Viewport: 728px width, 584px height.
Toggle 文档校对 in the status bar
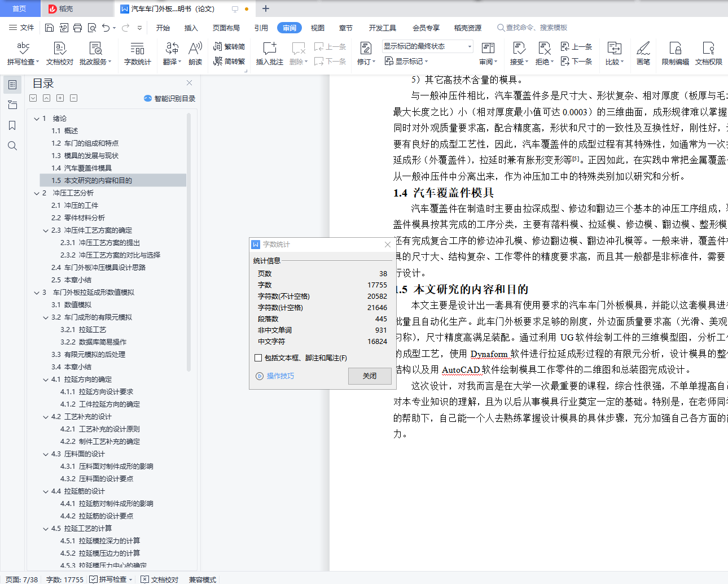pyautogui.click(x=160, y=579)
